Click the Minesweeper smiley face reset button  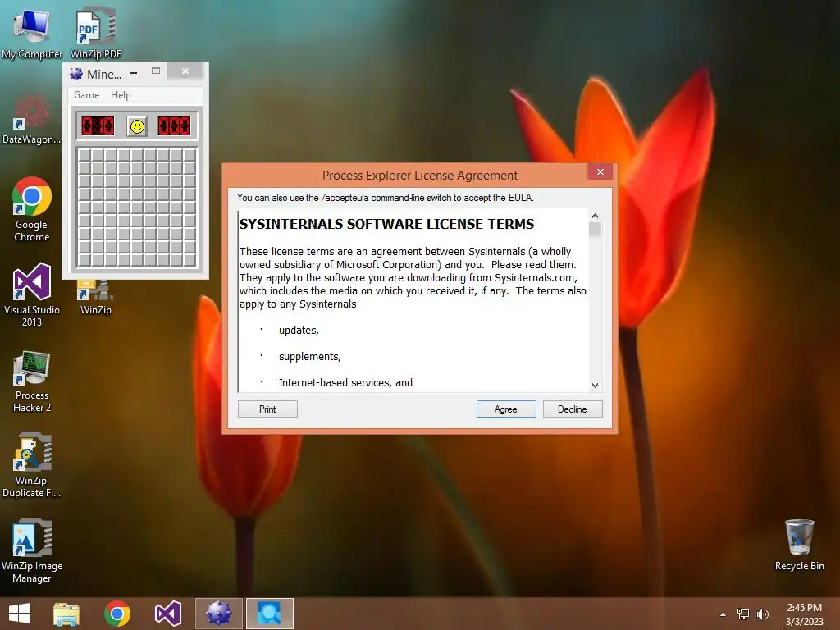coord(137,126)
